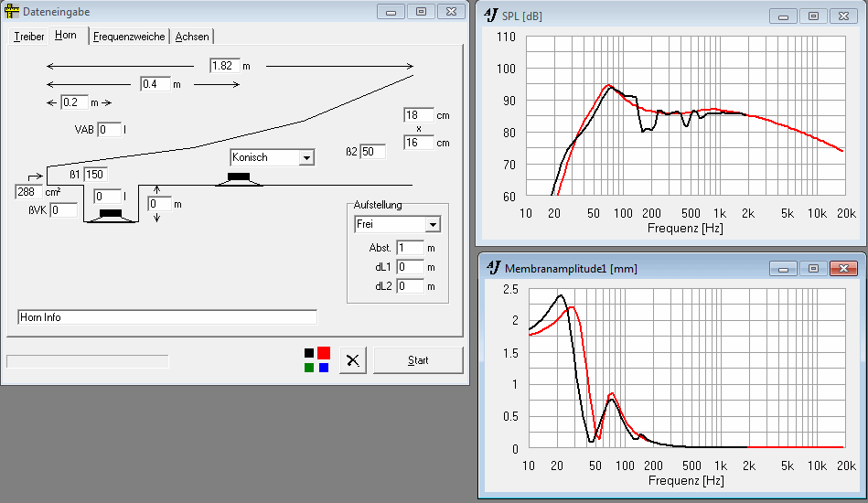This screenshot has width=868, height=503.
Task: Click the driver offset field in meters
Action: (x=160, y=204)
